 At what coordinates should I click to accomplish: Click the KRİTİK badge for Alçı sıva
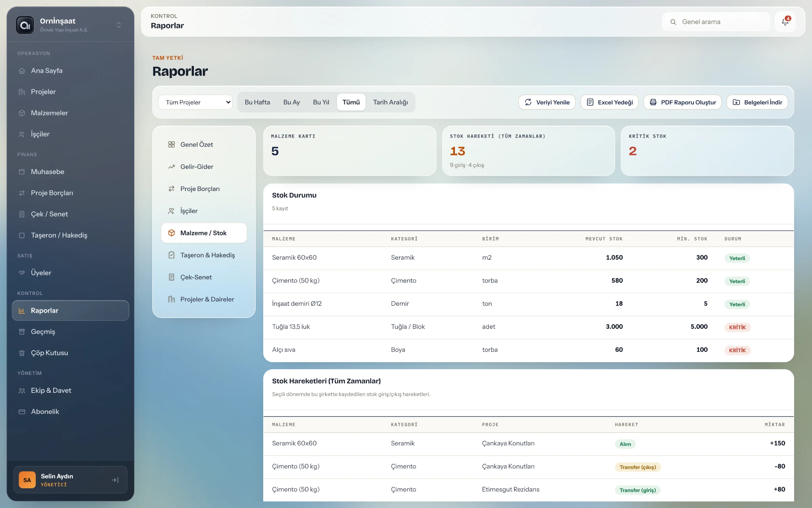pyautogui.click(x=737, y=351)
